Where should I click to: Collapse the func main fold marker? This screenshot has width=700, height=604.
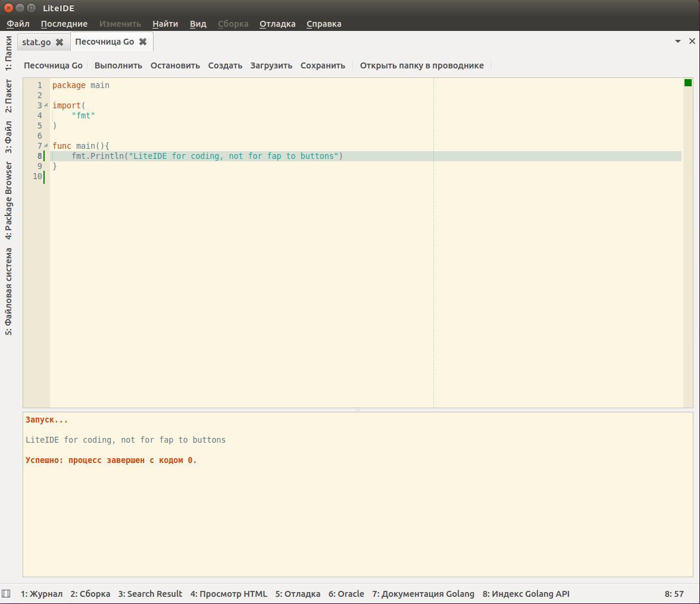point(46,146)
